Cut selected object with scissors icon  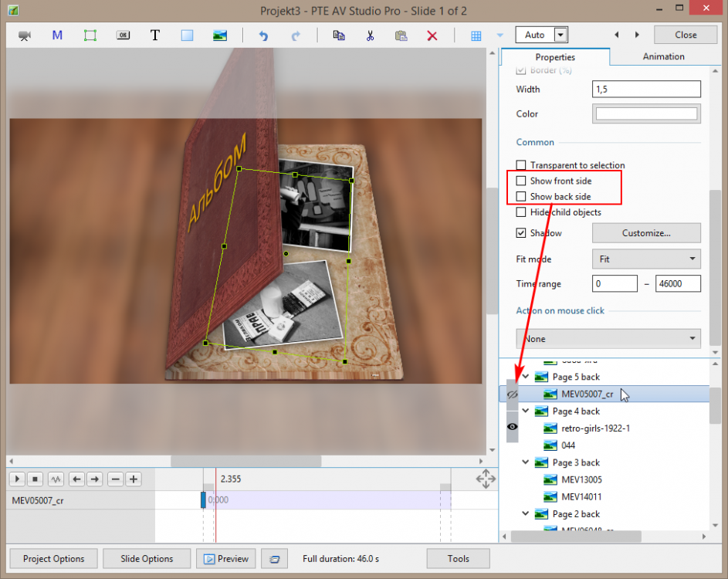pos(371,36)
